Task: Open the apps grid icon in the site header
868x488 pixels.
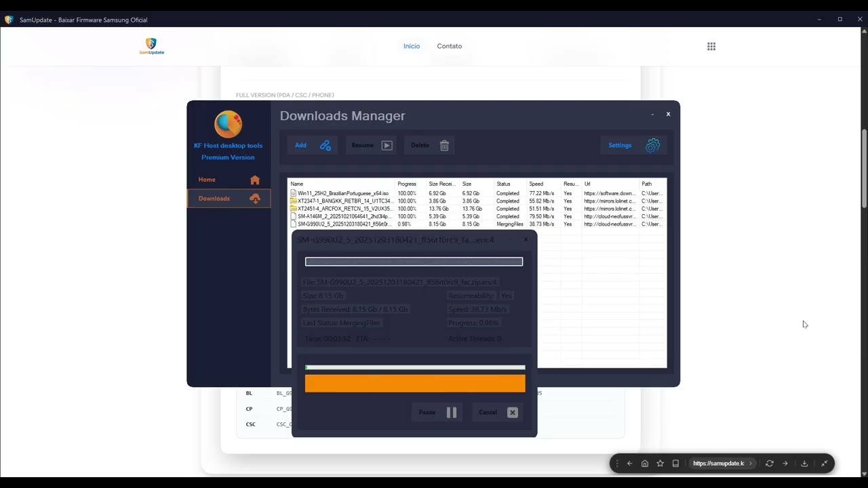Action: (x=711, y=46)
